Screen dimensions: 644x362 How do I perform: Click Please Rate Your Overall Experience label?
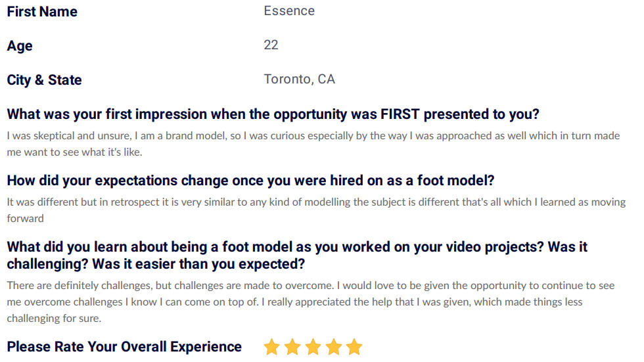124,347
